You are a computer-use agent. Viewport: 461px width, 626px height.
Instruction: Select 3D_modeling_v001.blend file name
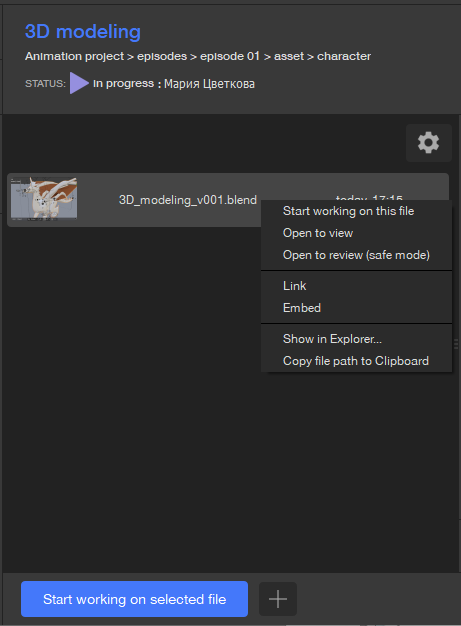[188, 200]
